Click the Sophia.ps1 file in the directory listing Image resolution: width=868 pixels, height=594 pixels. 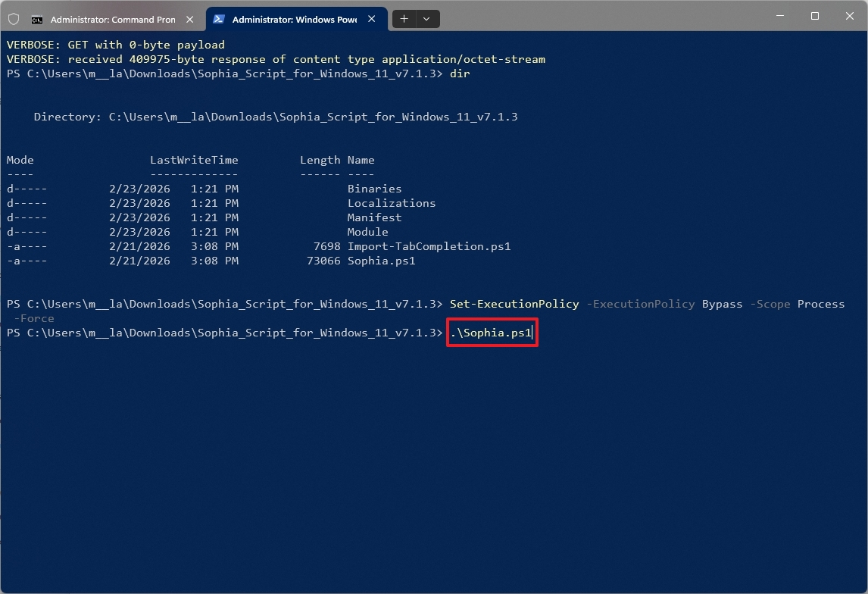click(x=389, y=261)
